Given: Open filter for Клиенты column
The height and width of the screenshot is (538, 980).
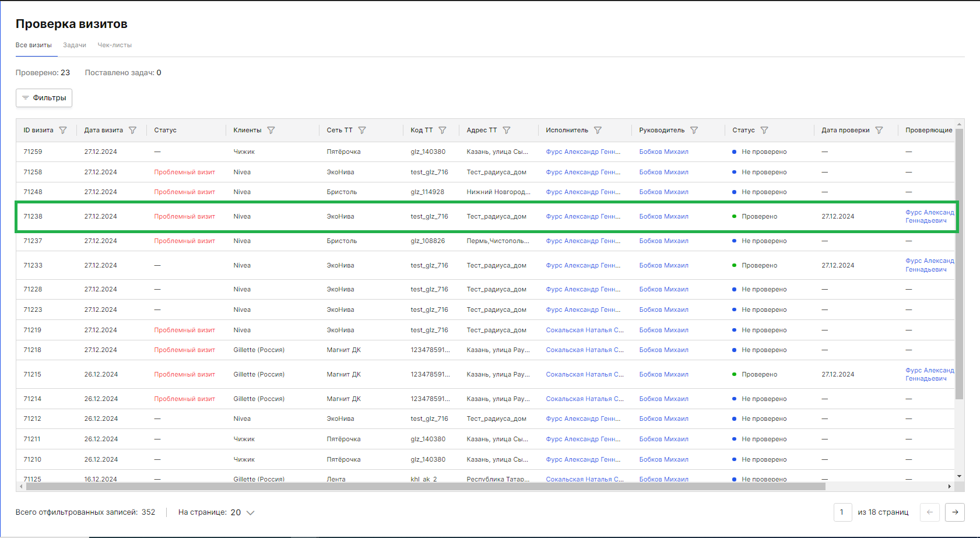Looking at the screenshot, I should click(271, 130).
